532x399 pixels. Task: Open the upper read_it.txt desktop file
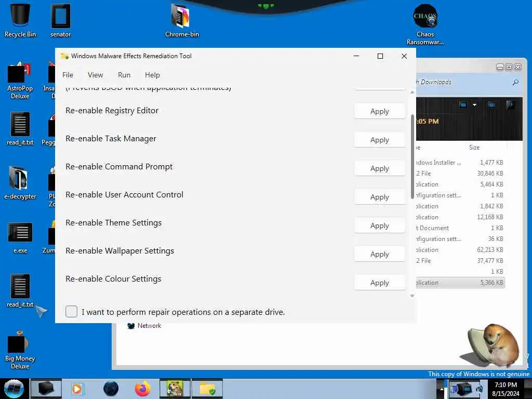(20, 129)
